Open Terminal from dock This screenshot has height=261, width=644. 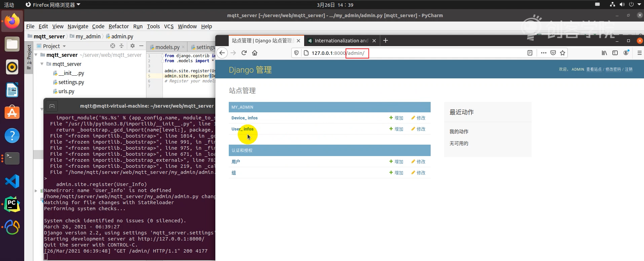[x=12, y=158]
